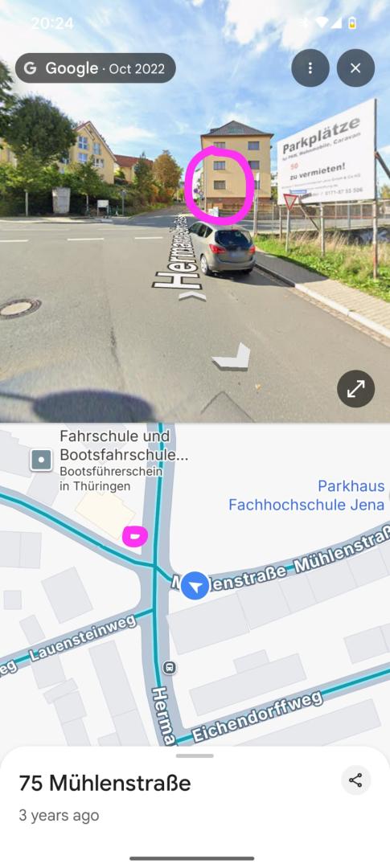Screen dimensions: 390x868
Task: Open Parkhaus Fachhochschule Jena label
Action: (306, 495)
